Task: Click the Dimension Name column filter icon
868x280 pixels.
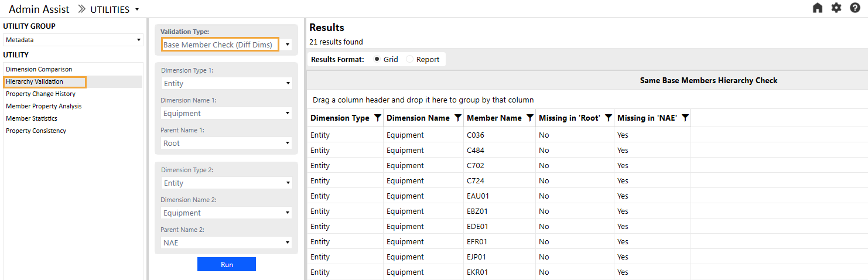Action: tap(457, 118)
